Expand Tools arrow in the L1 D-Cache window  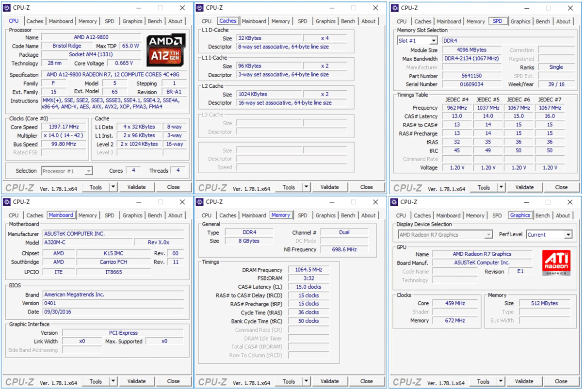(306, 187)
